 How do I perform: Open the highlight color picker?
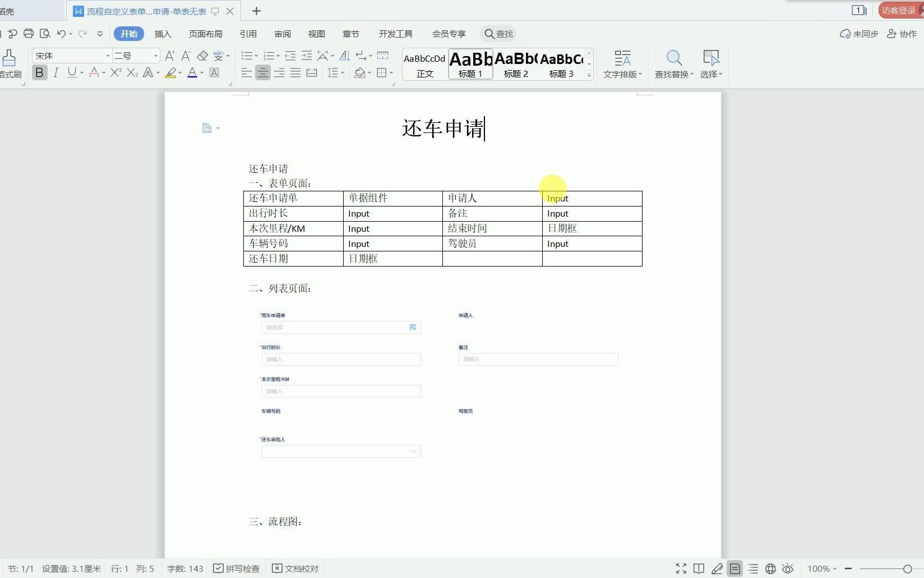point(180,73)
